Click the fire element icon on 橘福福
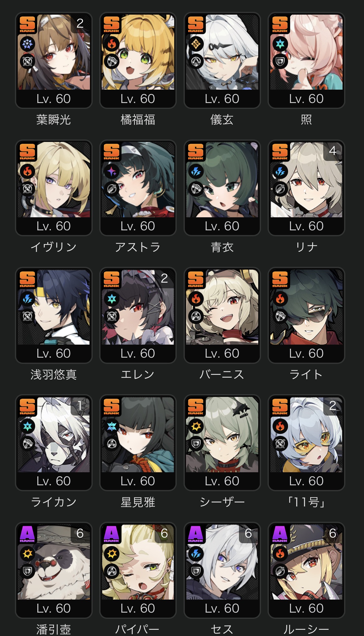 click(112, 44)
